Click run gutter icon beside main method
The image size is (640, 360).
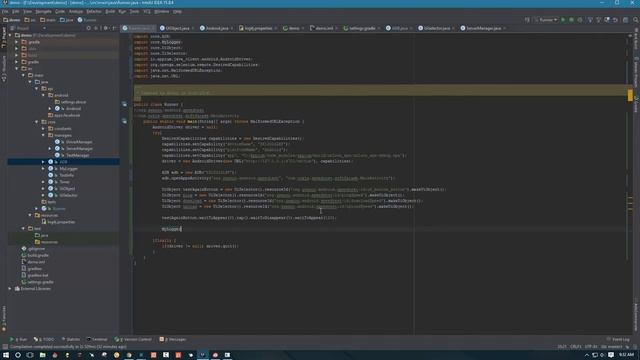(x=124, y=121)
